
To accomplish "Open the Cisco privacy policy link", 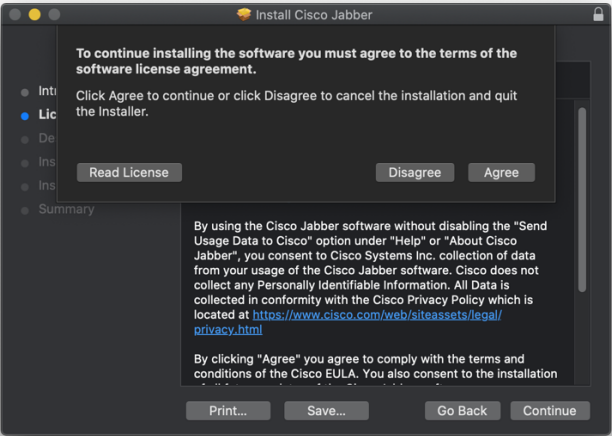I will (x=377, y=315).
